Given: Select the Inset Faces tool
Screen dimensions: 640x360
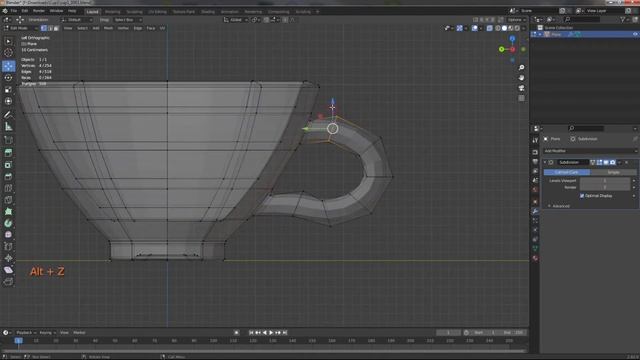Looking at the screenshot, I should coord(8,165).
